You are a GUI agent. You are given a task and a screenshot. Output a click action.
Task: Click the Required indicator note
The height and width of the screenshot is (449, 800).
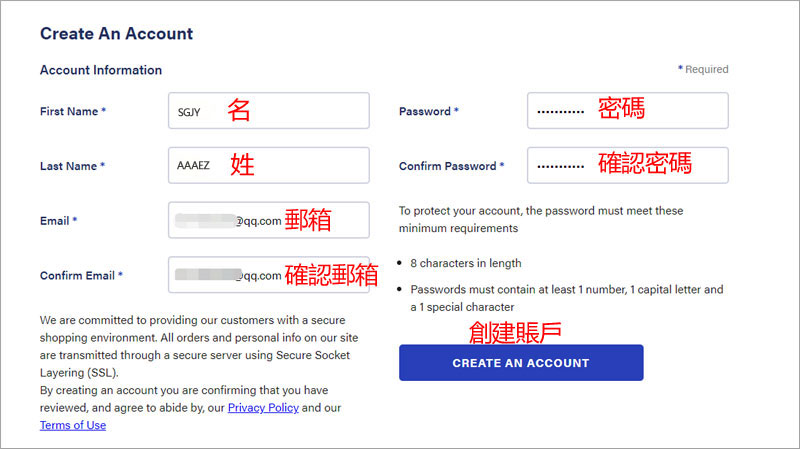[705, 70]
